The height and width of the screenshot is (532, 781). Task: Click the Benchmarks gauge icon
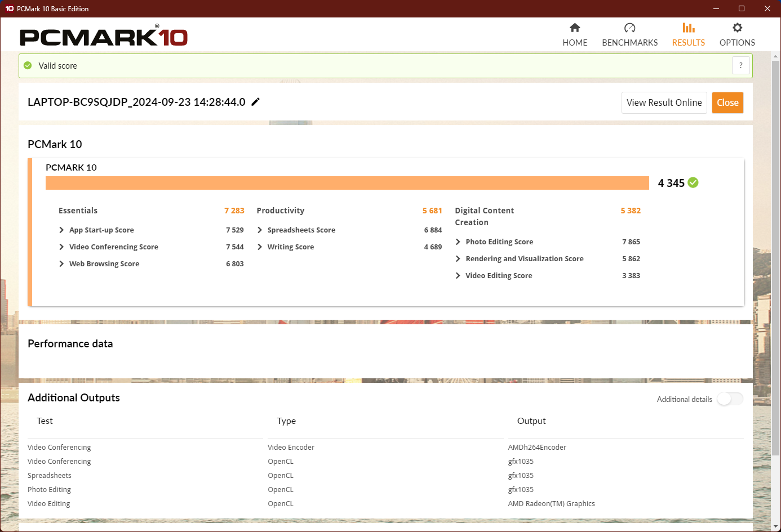(x=630, y=28)
